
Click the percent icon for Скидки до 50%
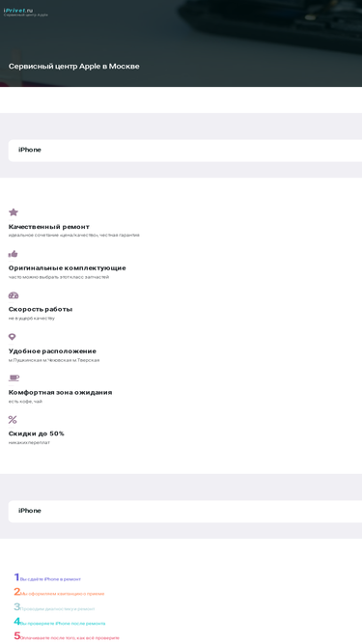pos(13,420)
